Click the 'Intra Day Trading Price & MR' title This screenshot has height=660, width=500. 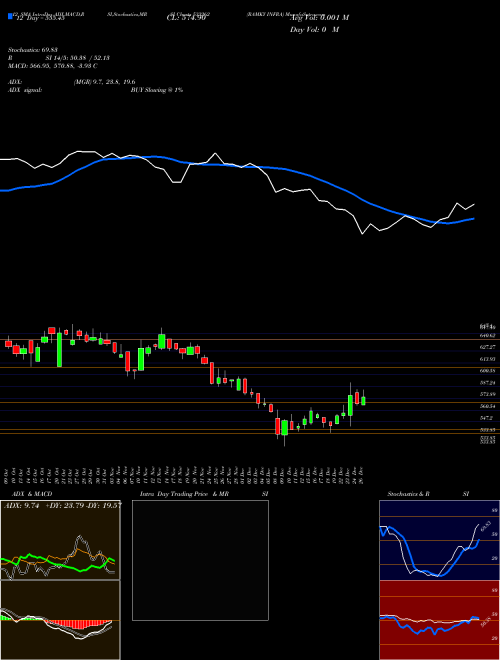184,494
